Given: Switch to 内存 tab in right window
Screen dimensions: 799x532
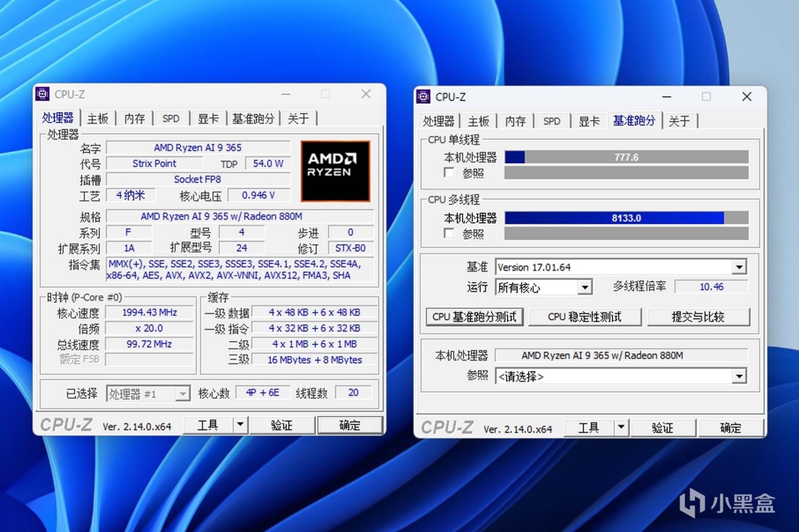Looking at the screenshot, I should pos(515,121).
